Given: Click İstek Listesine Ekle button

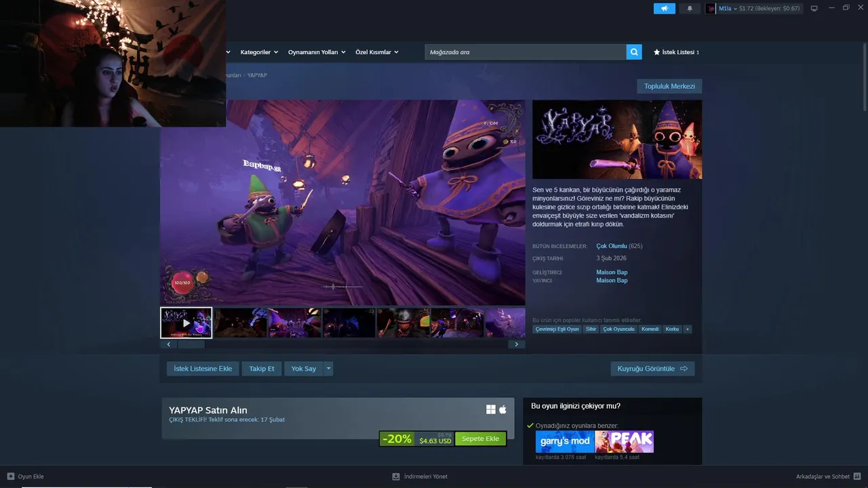Looking at the screenshot, I should pos(203,369).
